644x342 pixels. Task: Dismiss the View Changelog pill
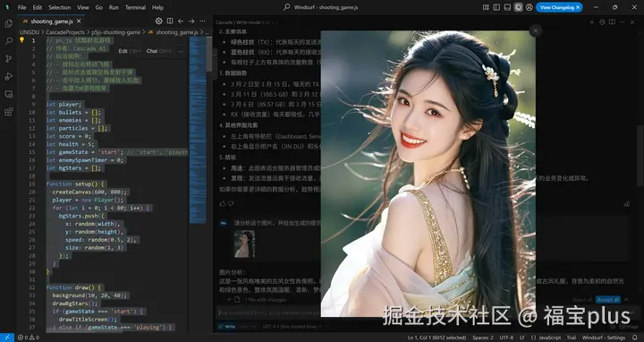coord(578,7)
